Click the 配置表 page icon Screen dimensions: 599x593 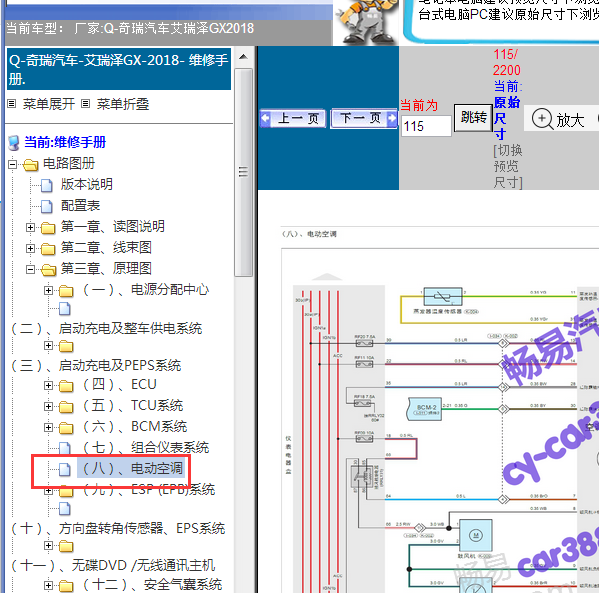coord(47,206)
